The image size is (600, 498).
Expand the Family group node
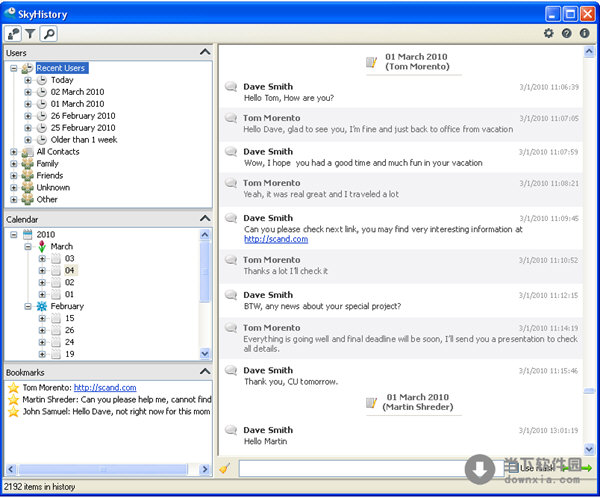tap(14, 164)
